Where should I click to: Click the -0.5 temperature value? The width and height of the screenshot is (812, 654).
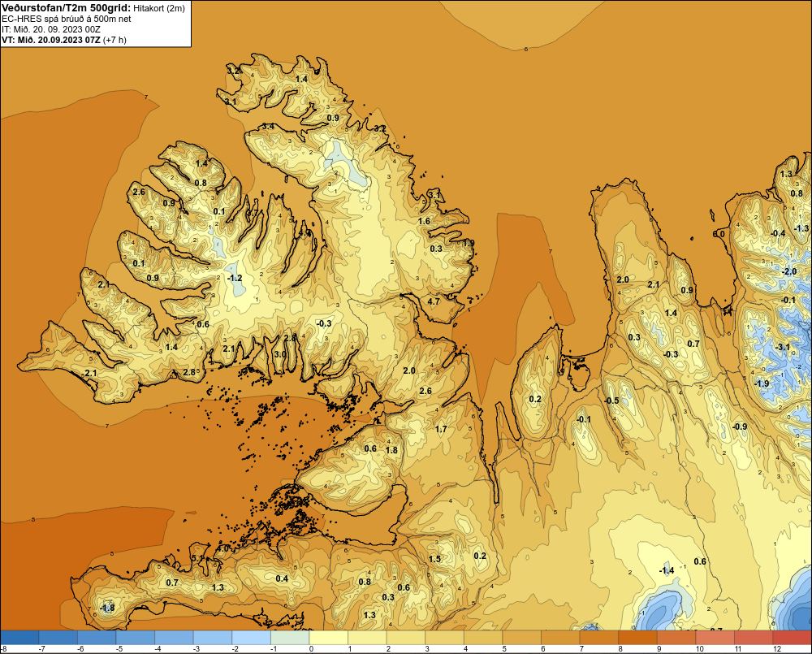point(611,401)
